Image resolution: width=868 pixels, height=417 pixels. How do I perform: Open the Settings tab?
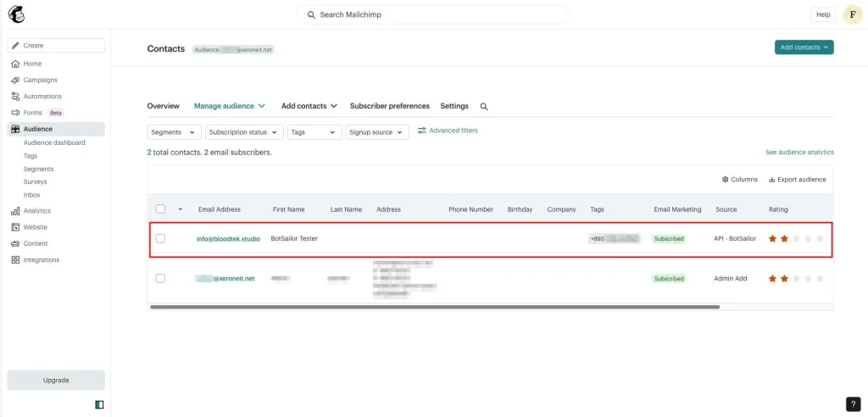454,106
